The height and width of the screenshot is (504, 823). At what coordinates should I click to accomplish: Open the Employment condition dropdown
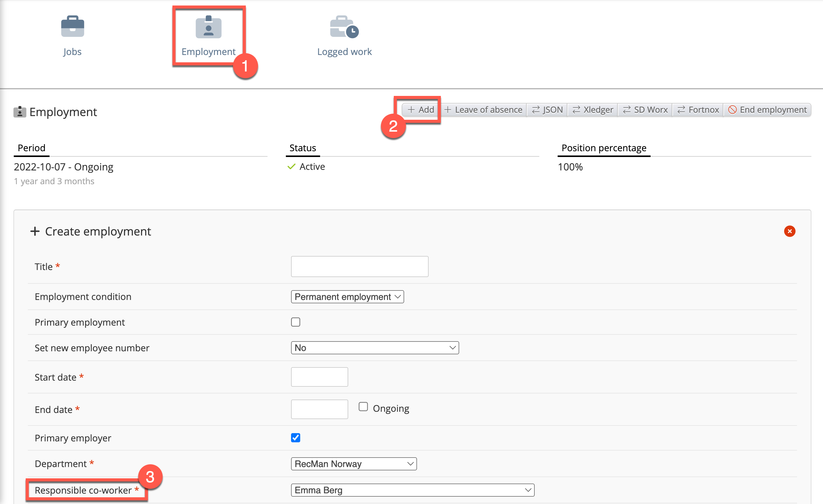[x=347, y=297]
